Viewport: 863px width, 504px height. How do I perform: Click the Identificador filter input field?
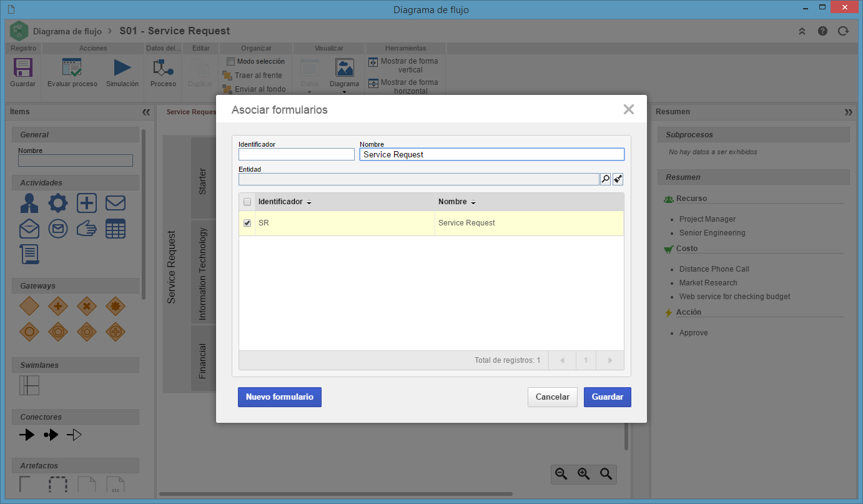[x=297, y=154]
